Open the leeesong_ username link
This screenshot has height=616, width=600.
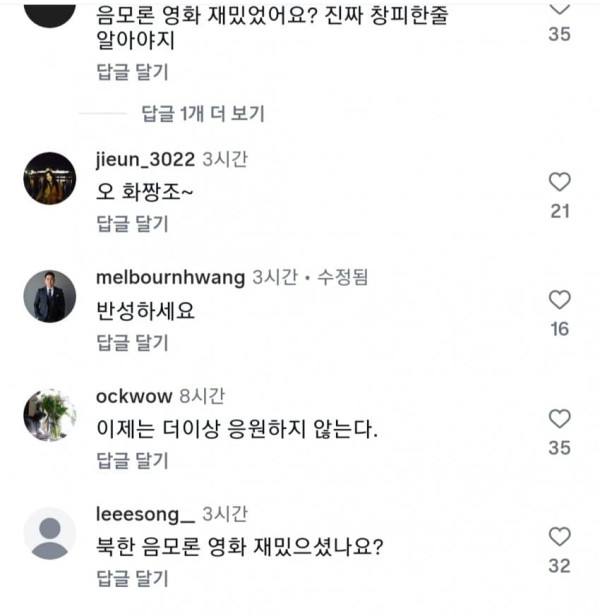[145, 515]
